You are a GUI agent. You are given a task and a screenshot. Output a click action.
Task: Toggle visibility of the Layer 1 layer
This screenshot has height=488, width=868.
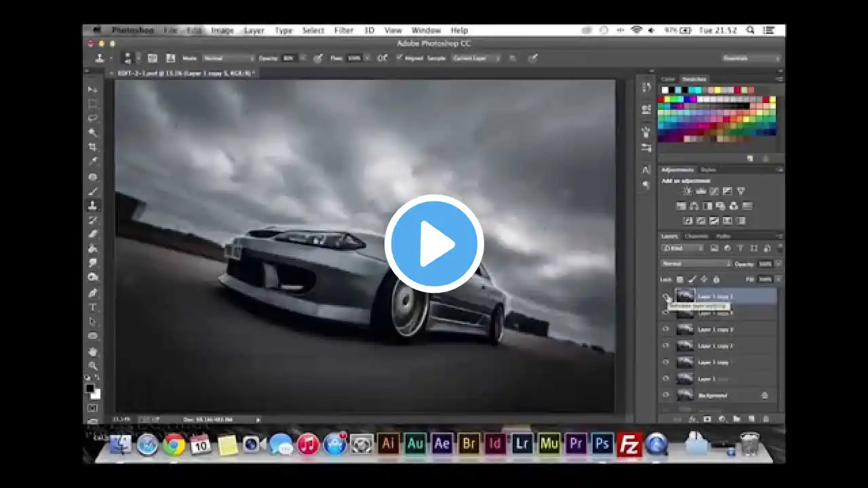pos(666,379)
